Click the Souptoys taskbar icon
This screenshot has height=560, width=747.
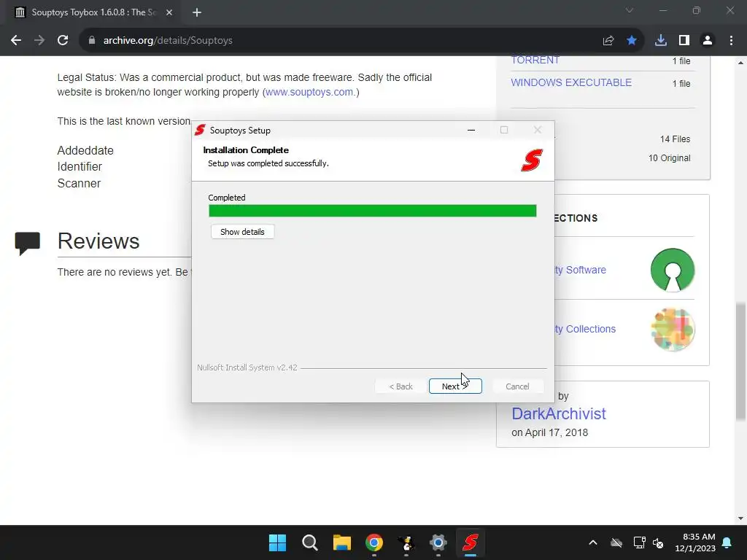(x=471, y=542)
